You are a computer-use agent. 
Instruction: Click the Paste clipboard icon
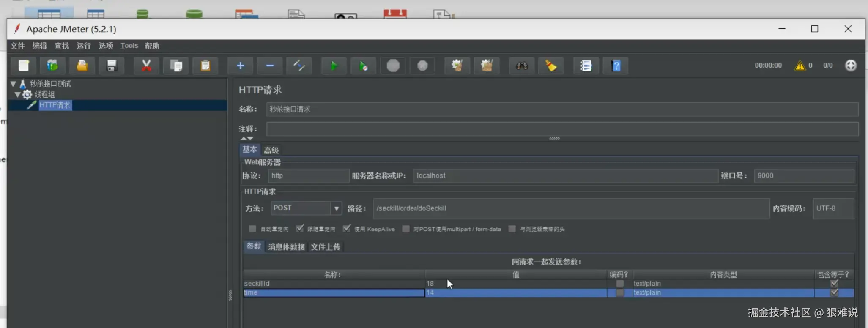(205, 66)
